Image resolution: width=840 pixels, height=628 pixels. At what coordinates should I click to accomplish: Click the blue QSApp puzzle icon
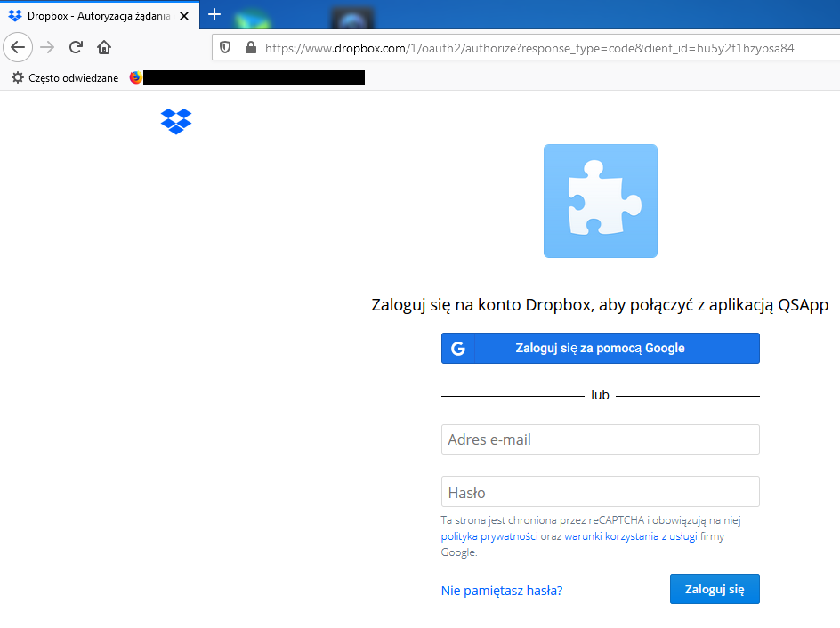[600, 200]
